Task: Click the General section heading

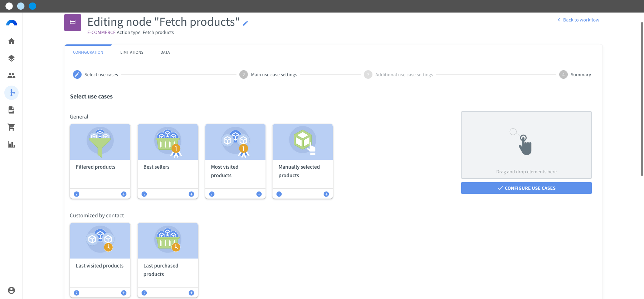Action: pos(79,117)
